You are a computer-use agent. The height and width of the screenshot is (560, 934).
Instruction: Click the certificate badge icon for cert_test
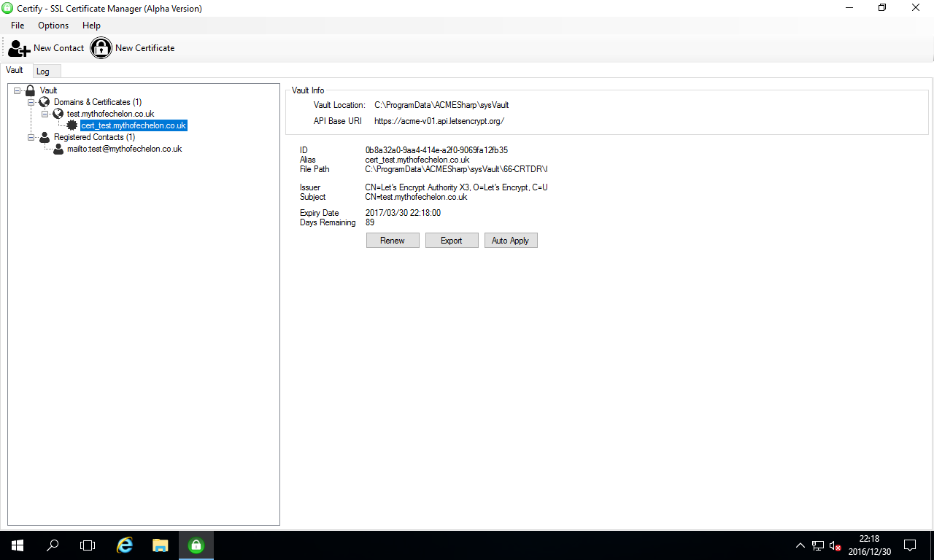pos(72,125)
